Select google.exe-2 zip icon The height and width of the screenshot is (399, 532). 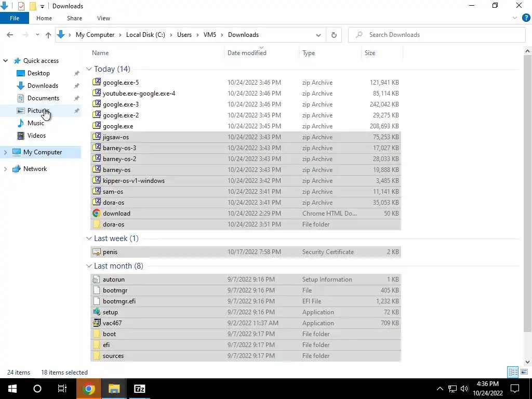tap(97, 115)
